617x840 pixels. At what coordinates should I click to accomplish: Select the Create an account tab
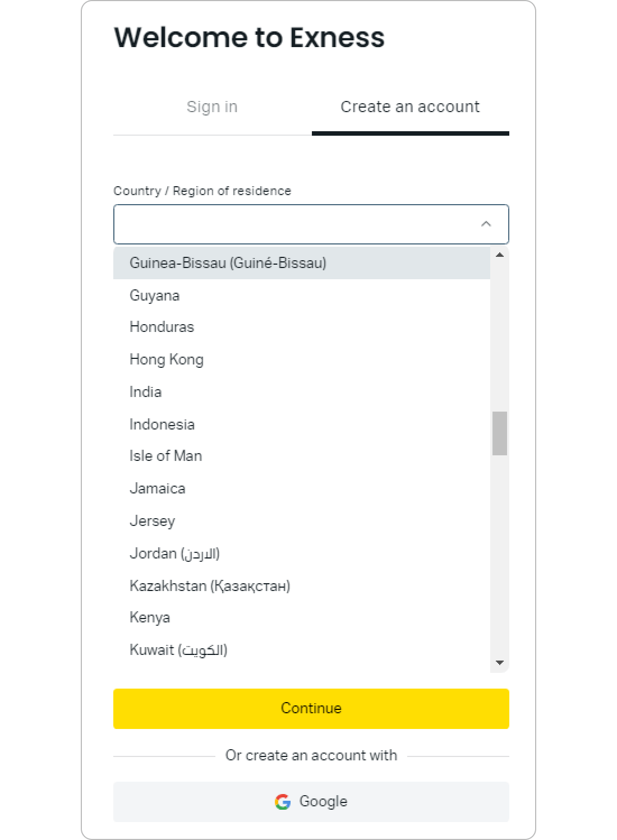410,107
